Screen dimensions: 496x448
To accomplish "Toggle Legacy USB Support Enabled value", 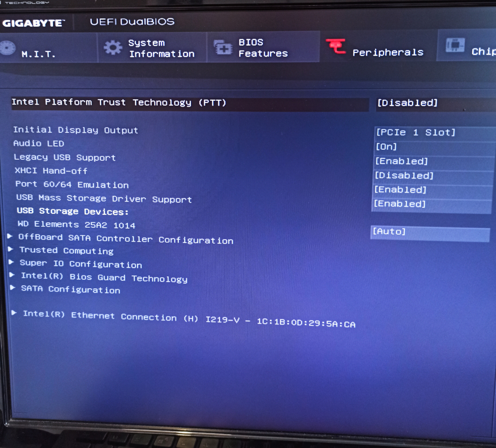I will pos(401,161).
